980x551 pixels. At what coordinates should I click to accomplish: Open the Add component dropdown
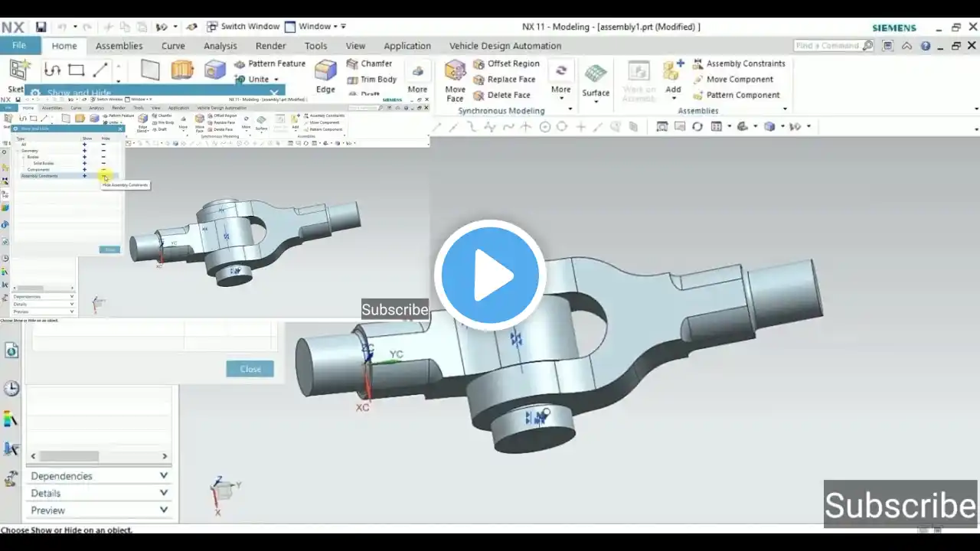click(x=673, y=79)
